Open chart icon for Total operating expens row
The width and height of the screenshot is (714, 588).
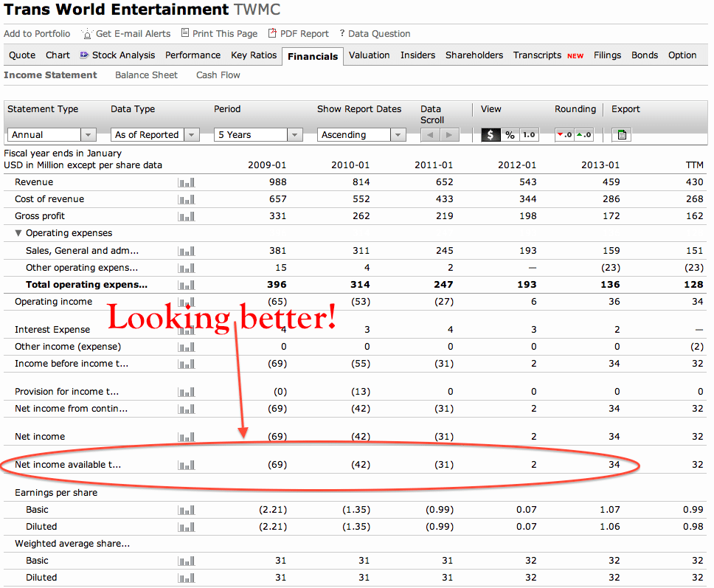click(186, 285)
